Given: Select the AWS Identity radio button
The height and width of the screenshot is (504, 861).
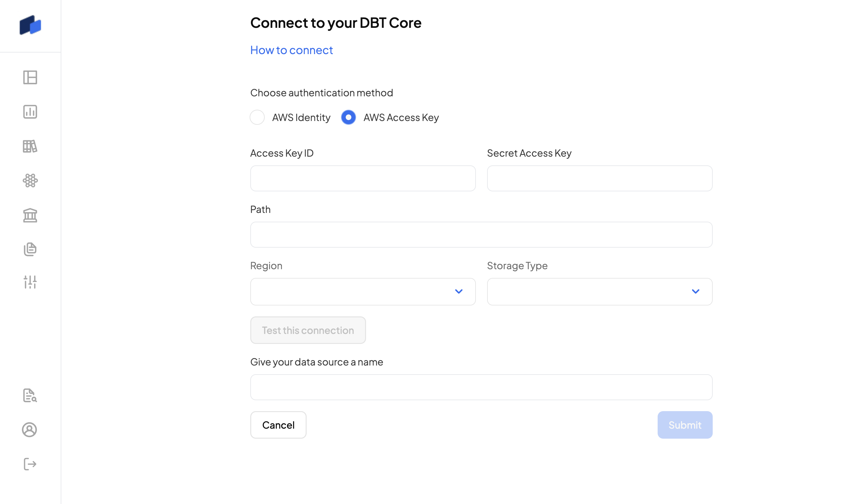Looking at the screenshot, I should [x=257, y=118].
